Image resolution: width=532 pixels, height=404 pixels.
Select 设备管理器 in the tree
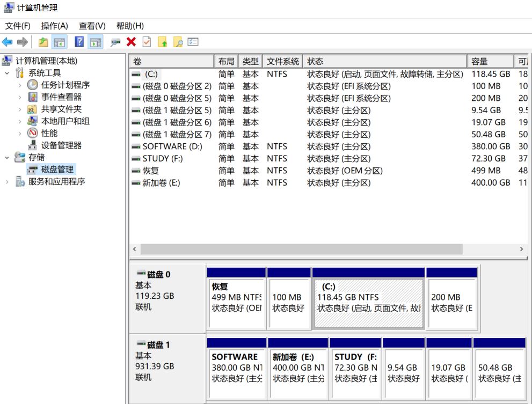click(61, 145)
